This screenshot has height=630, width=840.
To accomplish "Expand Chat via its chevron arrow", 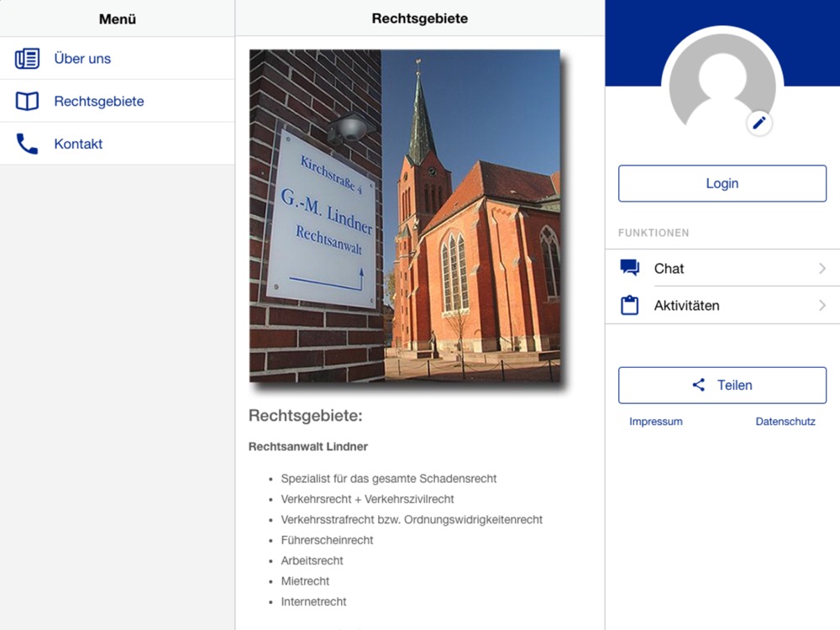I will coord(822,268).
